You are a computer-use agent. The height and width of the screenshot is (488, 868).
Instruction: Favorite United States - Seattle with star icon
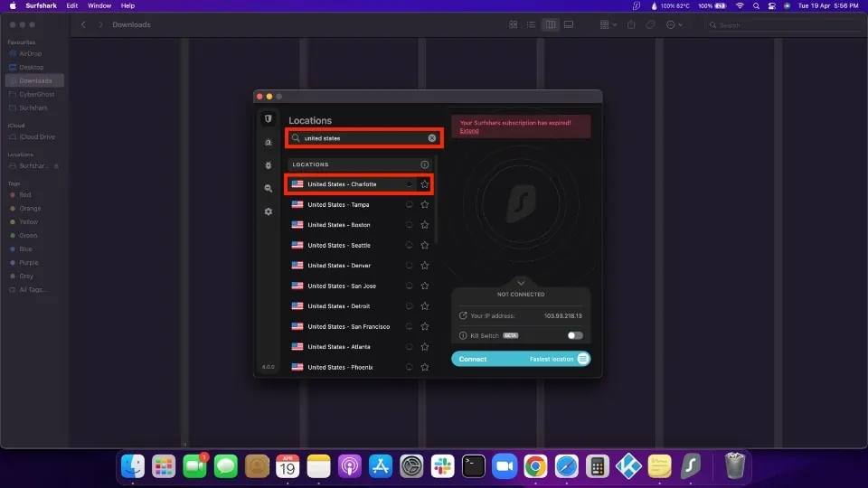pos(425,245)
